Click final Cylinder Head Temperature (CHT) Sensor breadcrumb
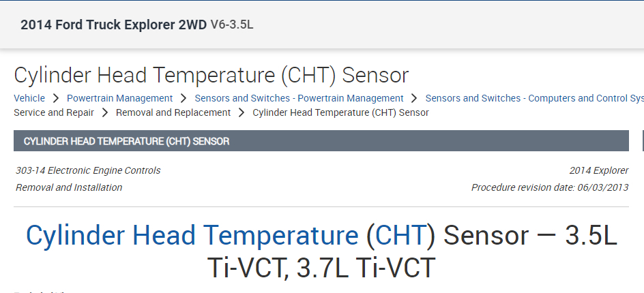 click(340, 112)
